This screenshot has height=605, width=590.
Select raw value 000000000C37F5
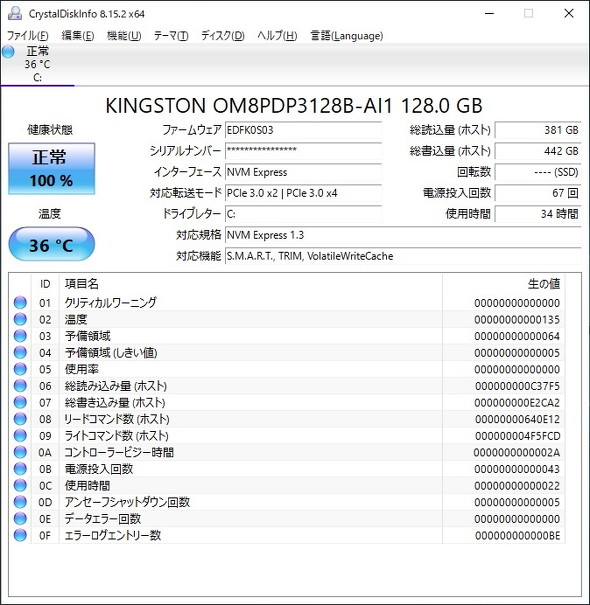click(517, 386)
